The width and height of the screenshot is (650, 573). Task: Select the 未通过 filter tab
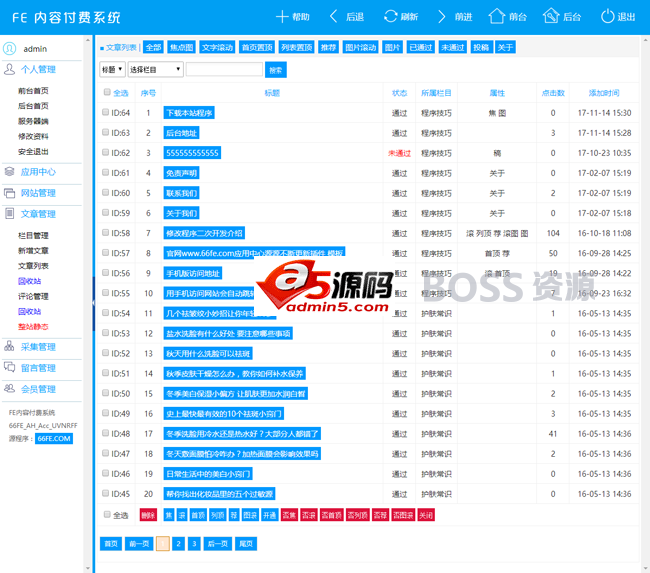(x=453, y=47)
